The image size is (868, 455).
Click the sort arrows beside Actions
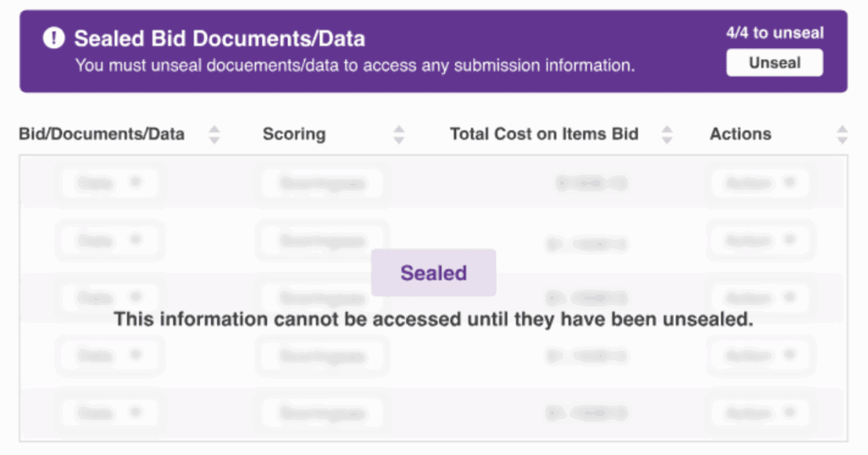coord(842,134)
